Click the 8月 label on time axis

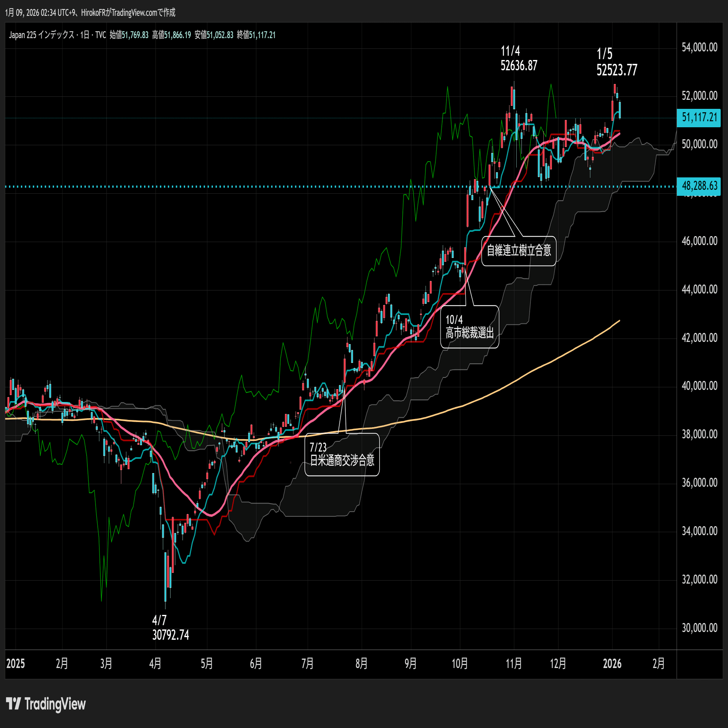point(361,664)
